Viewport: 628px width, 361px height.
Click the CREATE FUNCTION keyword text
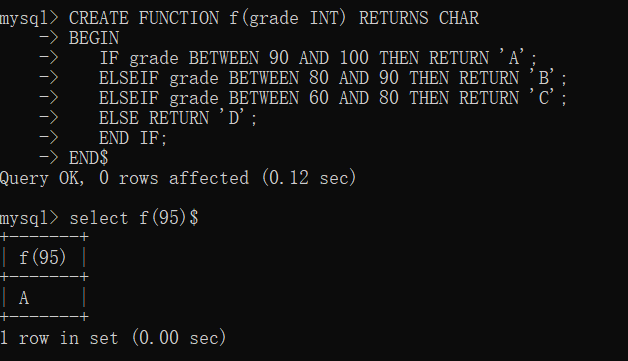pos(144,18)
